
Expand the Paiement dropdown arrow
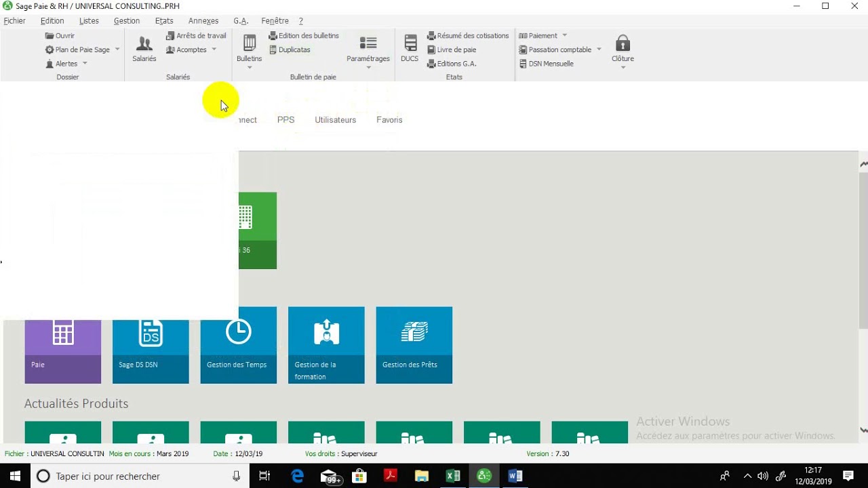tap(564, 35)
